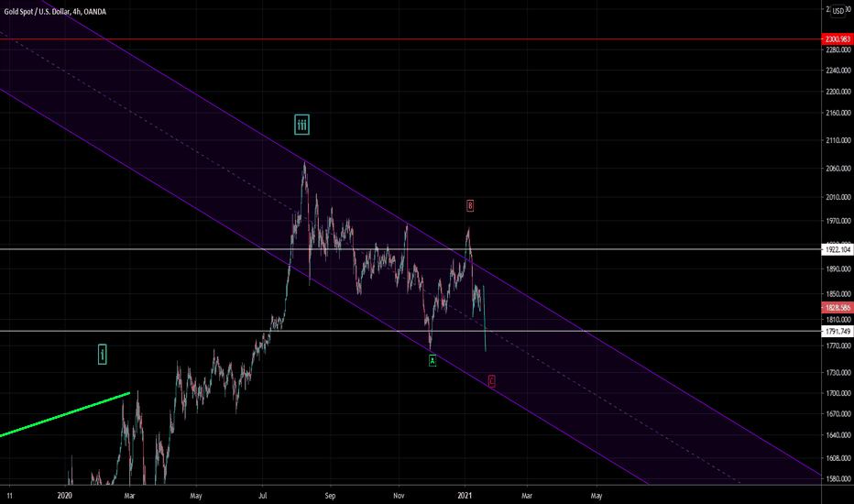This screenshot has width=854, height=504.
Task: Click the 2060.000 price axis label
Action: 838,169
